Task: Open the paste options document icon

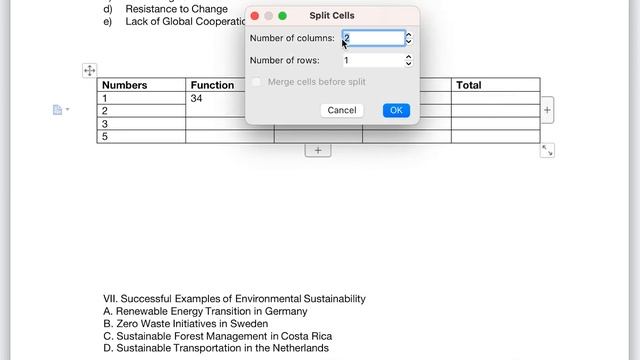Action: (x=57, y=109)
